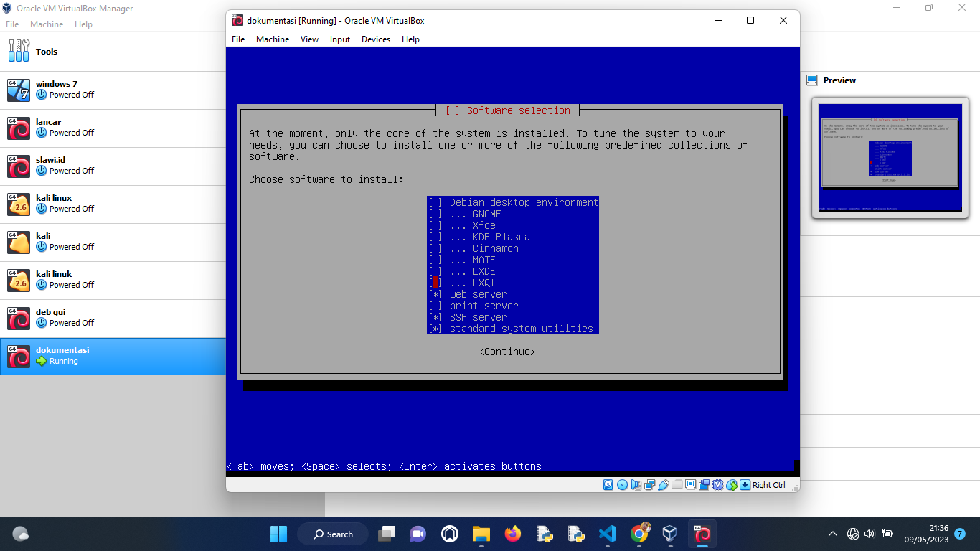This screenshot has height=551, width=980.
Task: Toggle the LXDE checkbox
Action: [435, 271]
